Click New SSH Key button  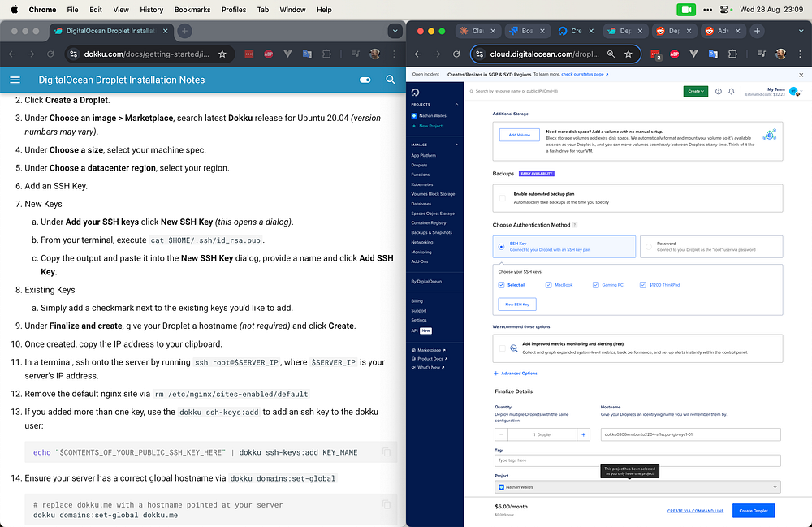[516, 304]
